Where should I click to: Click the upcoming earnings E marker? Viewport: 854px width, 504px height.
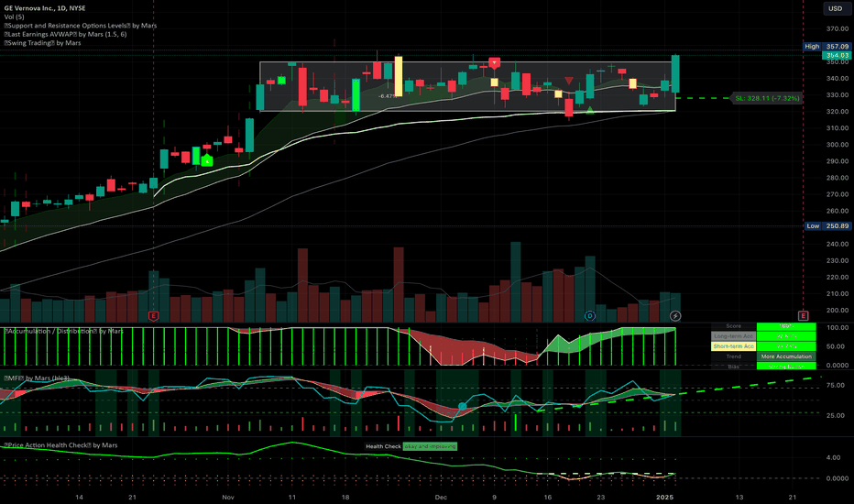pos(803,316)
